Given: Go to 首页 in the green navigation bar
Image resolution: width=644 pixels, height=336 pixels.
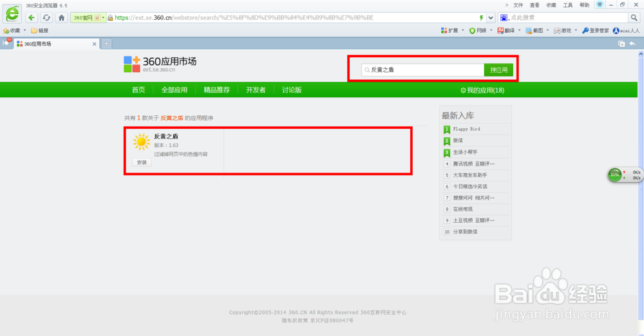Looking at the screenshot, I should point(138,90).
